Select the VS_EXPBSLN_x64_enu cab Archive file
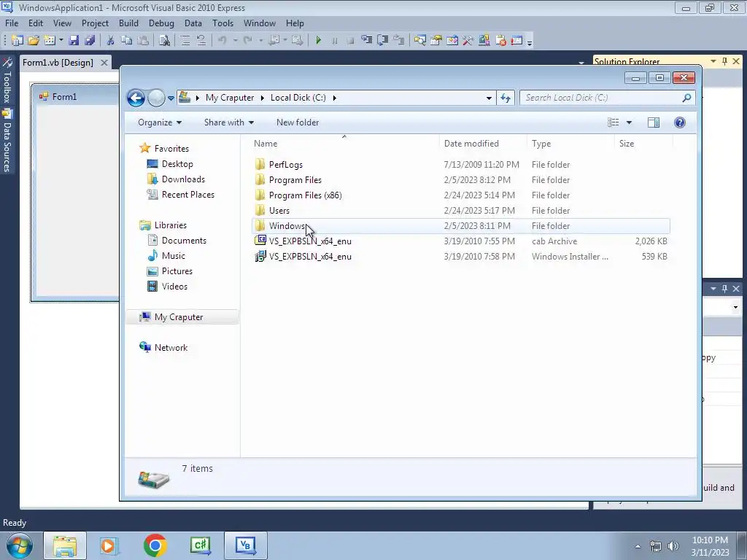The image size is (747, 560). tap(461, 241)
